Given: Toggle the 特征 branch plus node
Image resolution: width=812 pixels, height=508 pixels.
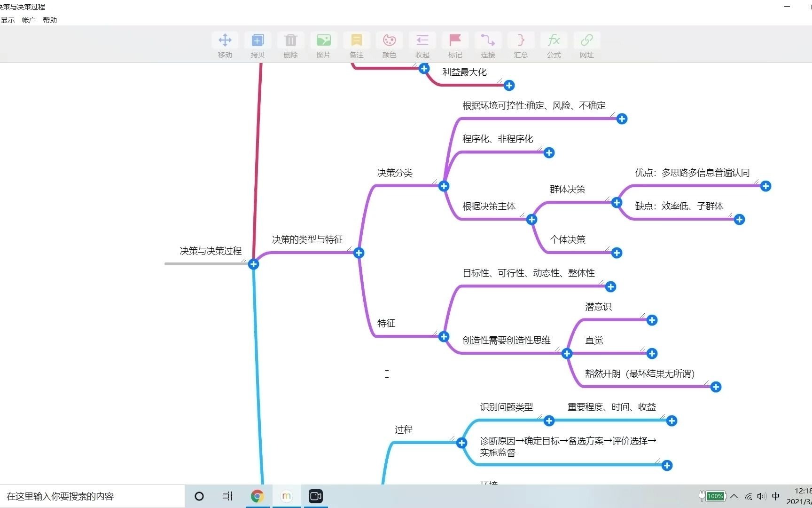Looking at the screenshot, I should coord(444,337).
